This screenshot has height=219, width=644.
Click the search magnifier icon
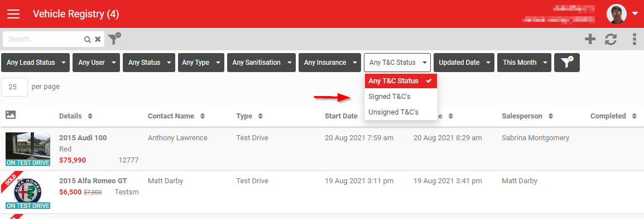pyautogui.click(x=88, y=40)
